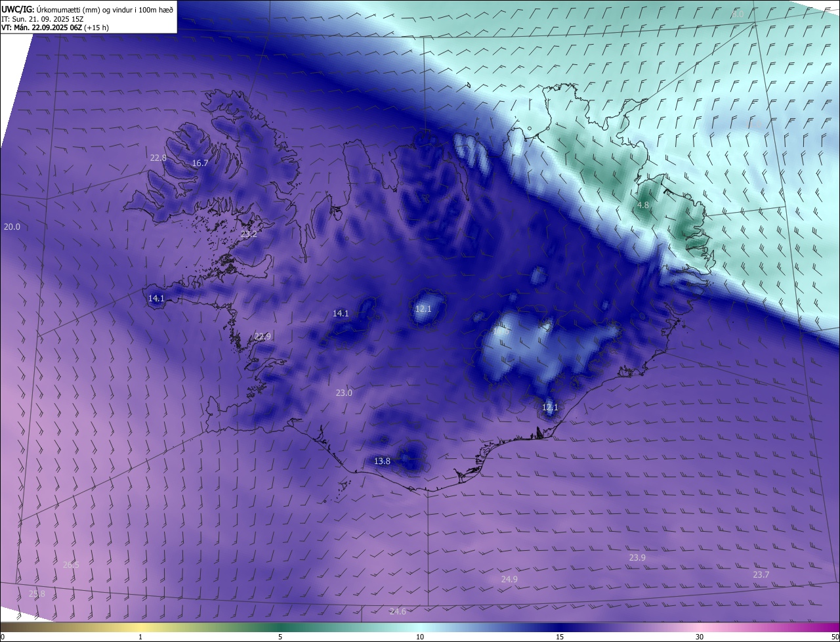The image size is (840, 642).
Task: Click the 'VT: Mán. 22.09.2025 06Z (+15 h)' line
Action: coord(55,28)
